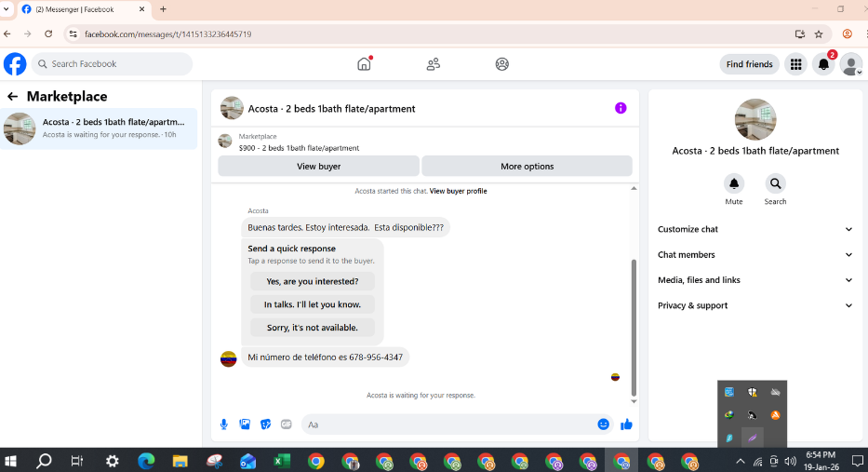Open the View buyer profile link
The image size is (868, 472).
(459, 191)
